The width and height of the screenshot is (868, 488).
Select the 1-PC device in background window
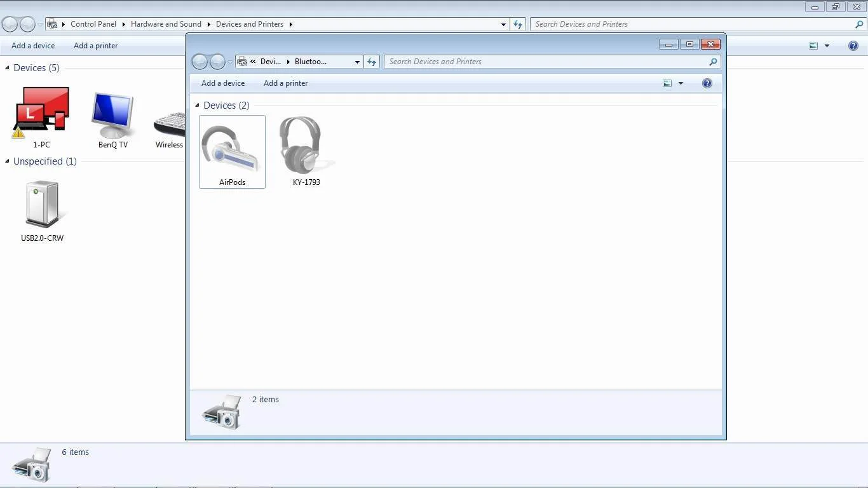coord(41,118)
